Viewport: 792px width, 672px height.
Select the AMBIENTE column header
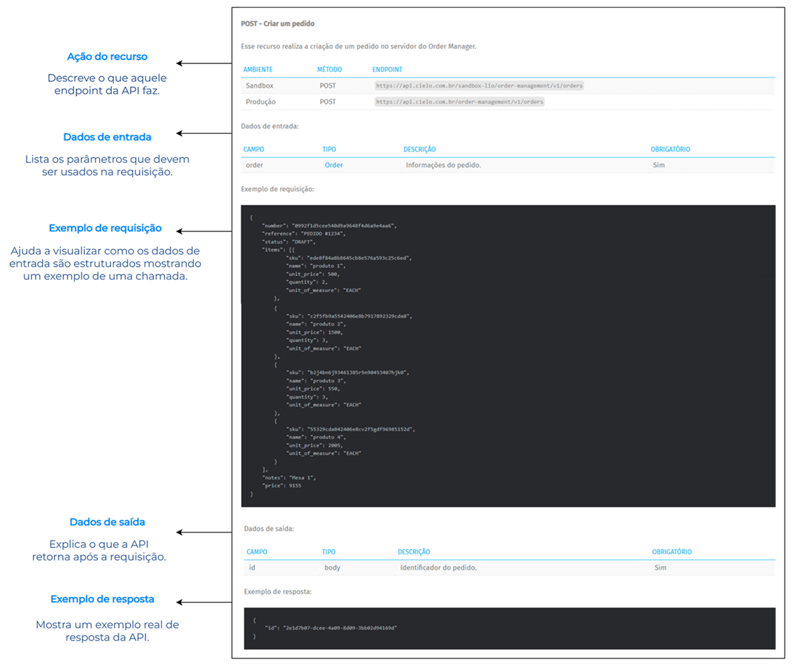pyautogui.click(x=258, y=70)
